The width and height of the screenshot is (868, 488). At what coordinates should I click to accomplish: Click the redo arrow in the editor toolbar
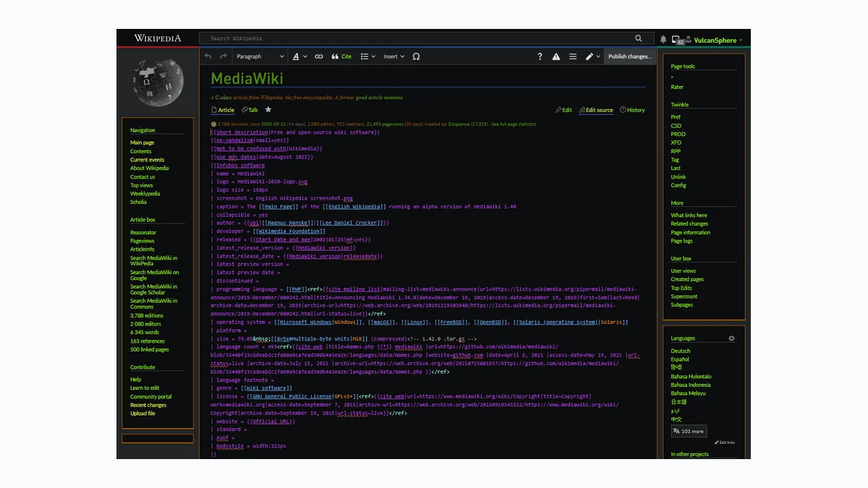tap(224, 56)
